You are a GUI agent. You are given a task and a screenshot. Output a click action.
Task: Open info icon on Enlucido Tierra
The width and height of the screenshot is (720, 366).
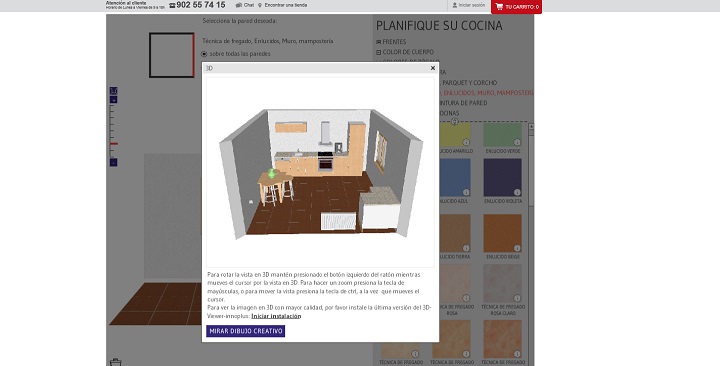(466, 248)
